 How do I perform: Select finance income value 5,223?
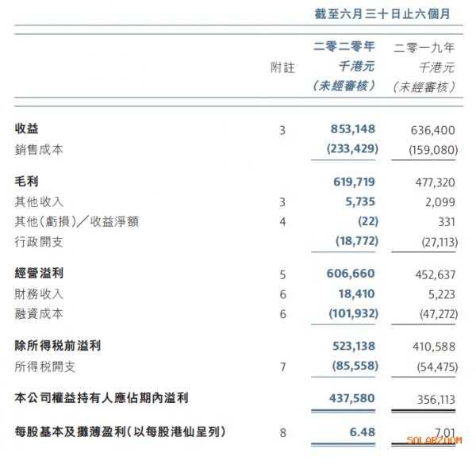point(441,294)
